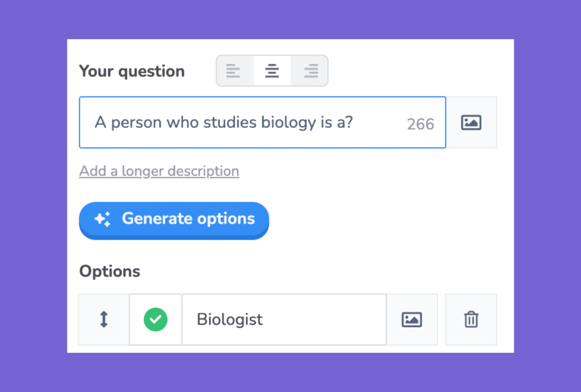Click the 'Your question' heading
Screen dimensions: 581x392
coord(132,71)
